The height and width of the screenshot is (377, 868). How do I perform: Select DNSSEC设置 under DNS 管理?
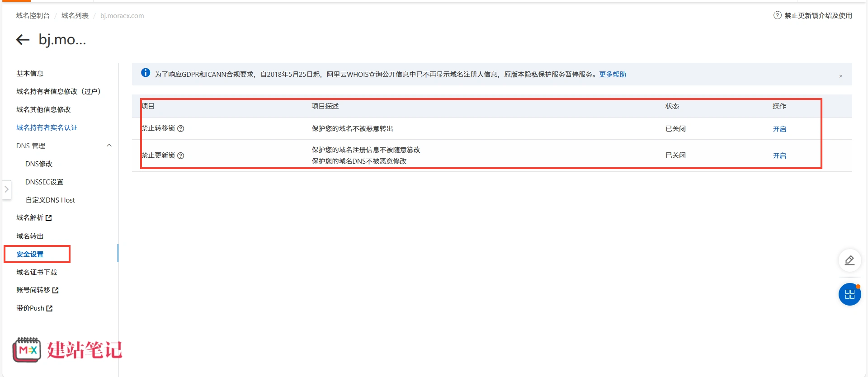(x=44, y=182)
